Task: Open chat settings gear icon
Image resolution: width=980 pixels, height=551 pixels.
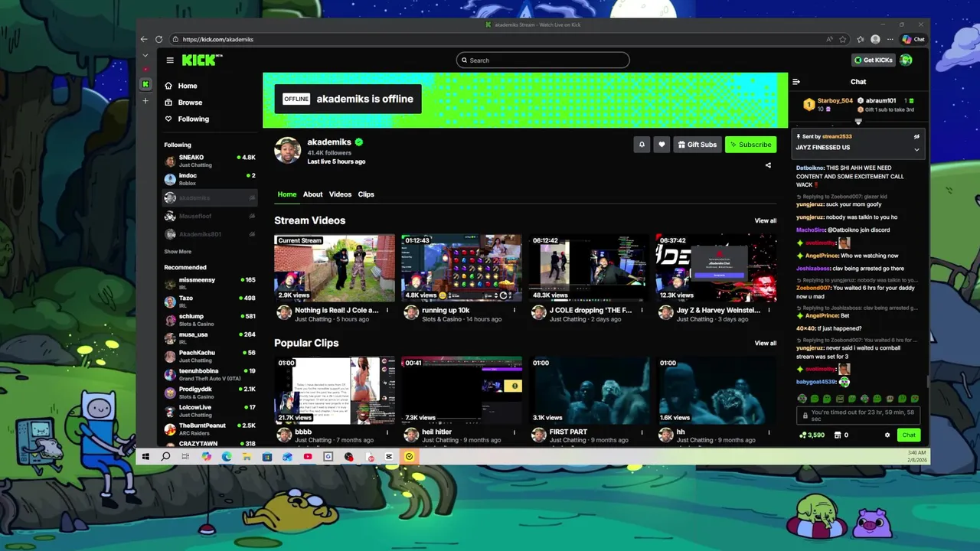Action: coord(887,435)
